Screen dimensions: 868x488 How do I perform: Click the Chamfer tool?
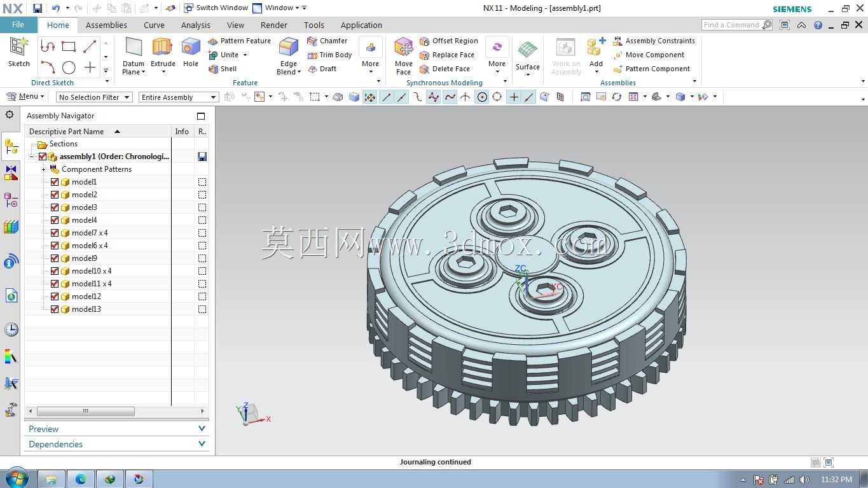pos(327,41)
